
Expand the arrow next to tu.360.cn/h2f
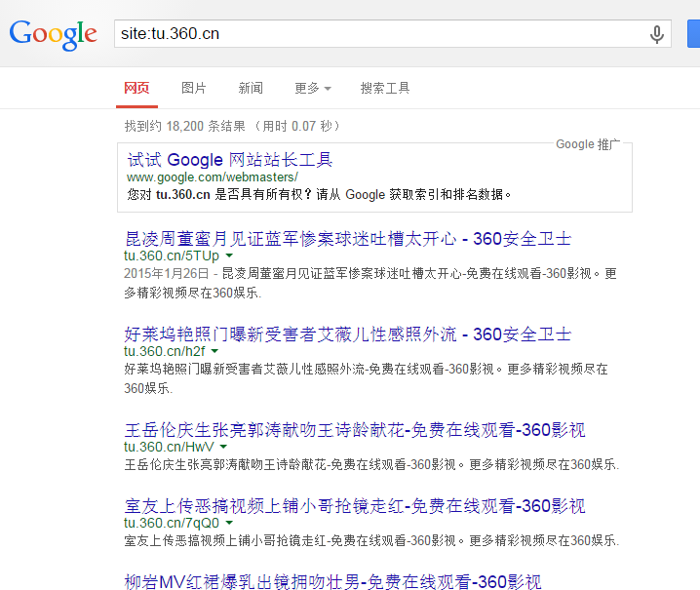pyautogui.click(x=214, y=351)
